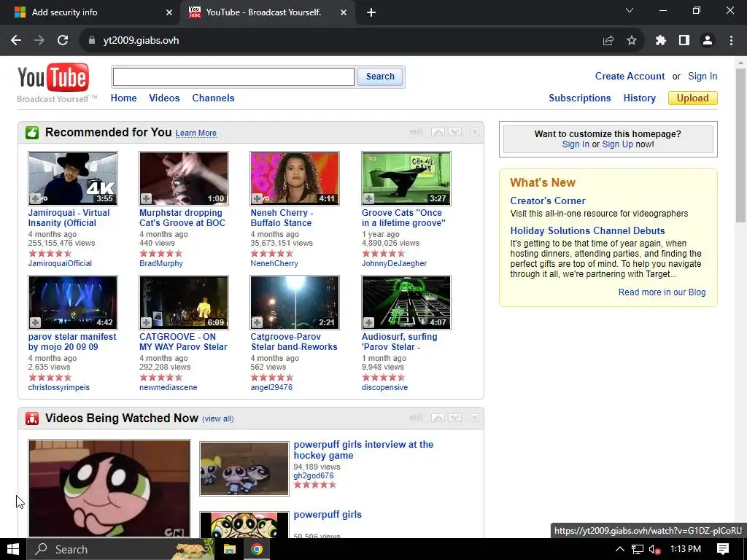Image resolution: width=747 pixels, height=560 pixels.
Task: Share this page icon in address bar
Action: pos(608,41)
